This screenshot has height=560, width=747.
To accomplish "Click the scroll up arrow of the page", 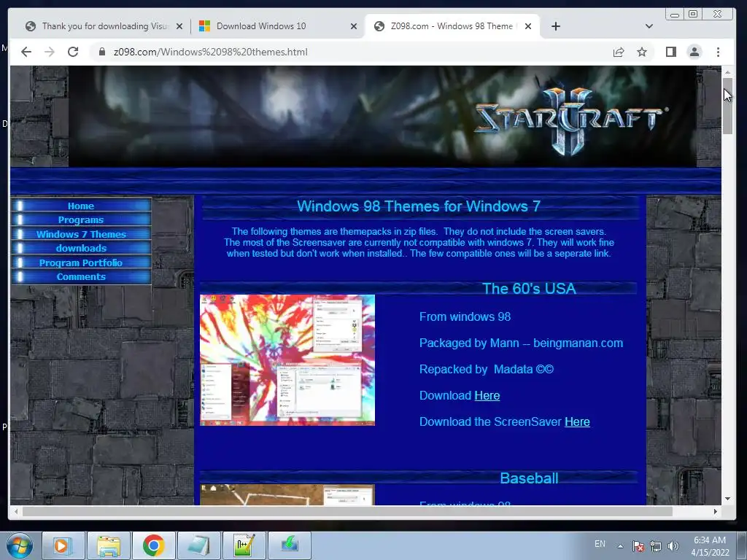I will pyautogui.click(x=727, y=72).
